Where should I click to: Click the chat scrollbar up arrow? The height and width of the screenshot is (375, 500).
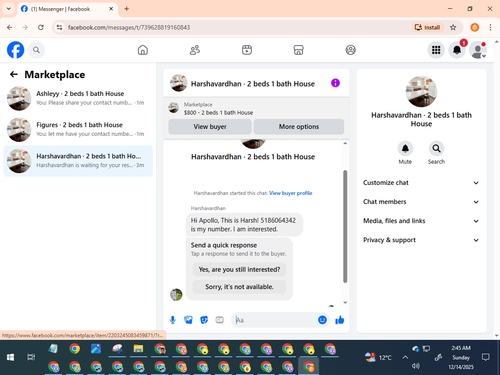point(345,143)
